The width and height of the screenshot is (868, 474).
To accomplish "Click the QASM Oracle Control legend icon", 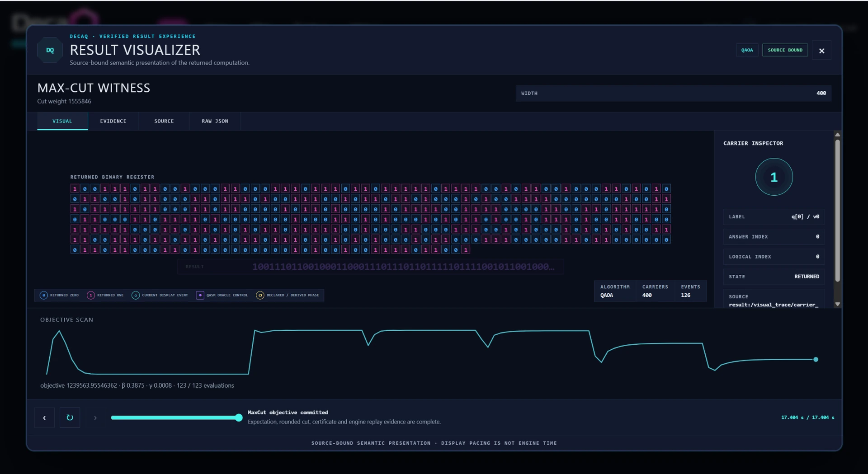I will coord(200,295).
